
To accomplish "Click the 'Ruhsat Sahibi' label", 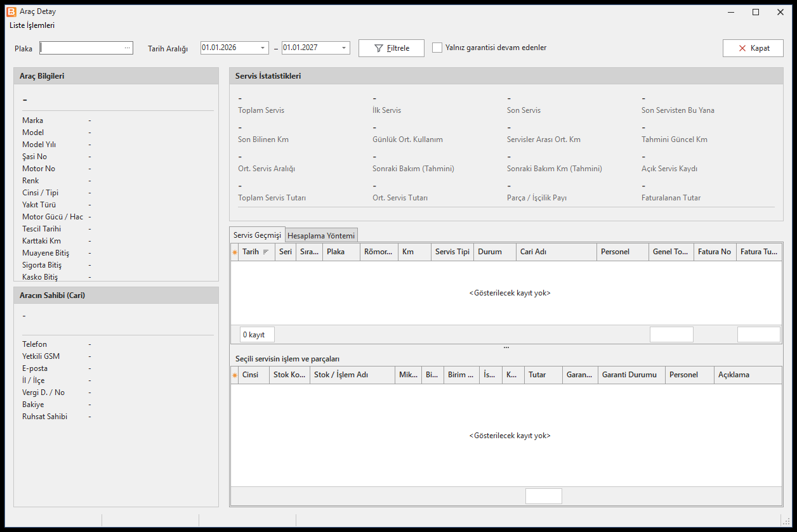I will click(45, 417).
